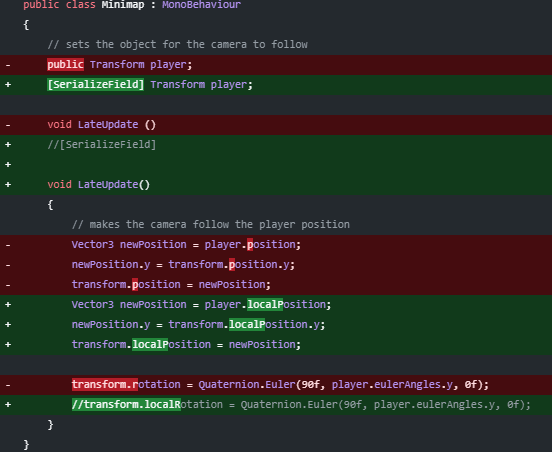Image resolution: width=552 pixels, height=452 pixels.
Task: Click the minus marker beside "public Transform player;"
Action: click(x=8, y=65)
